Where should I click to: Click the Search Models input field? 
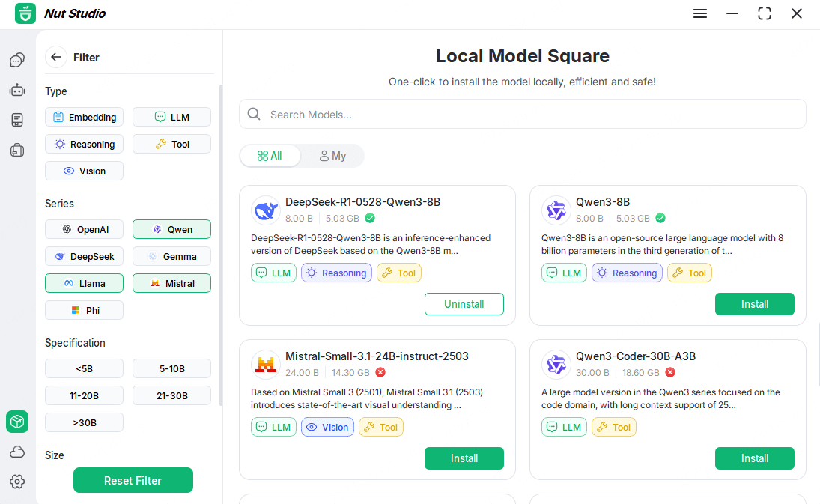[523, 114]
